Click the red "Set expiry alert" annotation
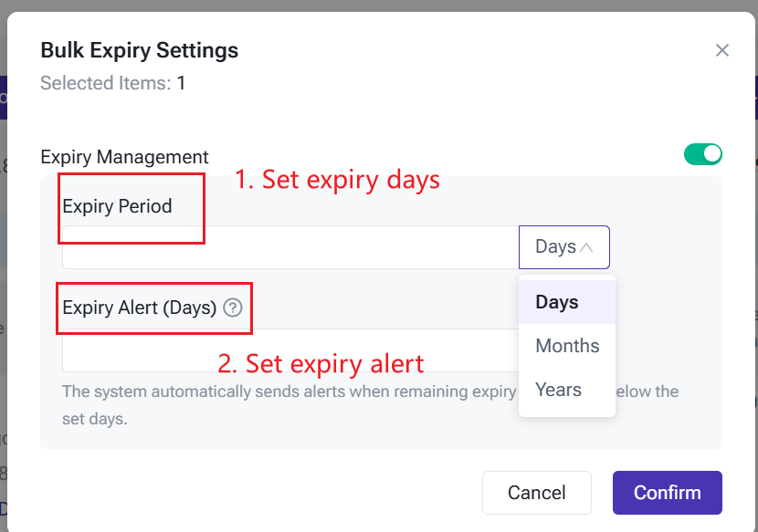 tap(321, 363)
